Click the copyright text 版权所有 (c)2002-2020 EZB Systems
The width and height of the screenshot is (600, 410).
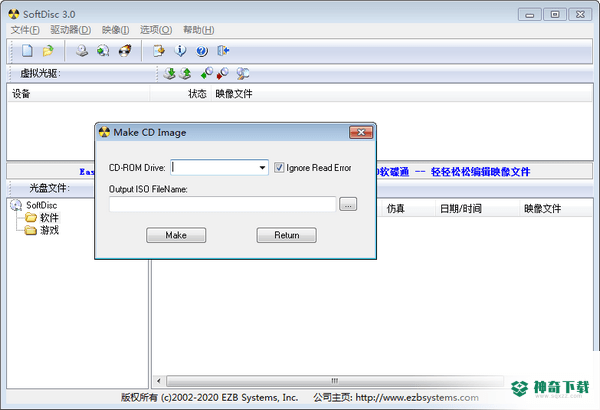(209, 398)
